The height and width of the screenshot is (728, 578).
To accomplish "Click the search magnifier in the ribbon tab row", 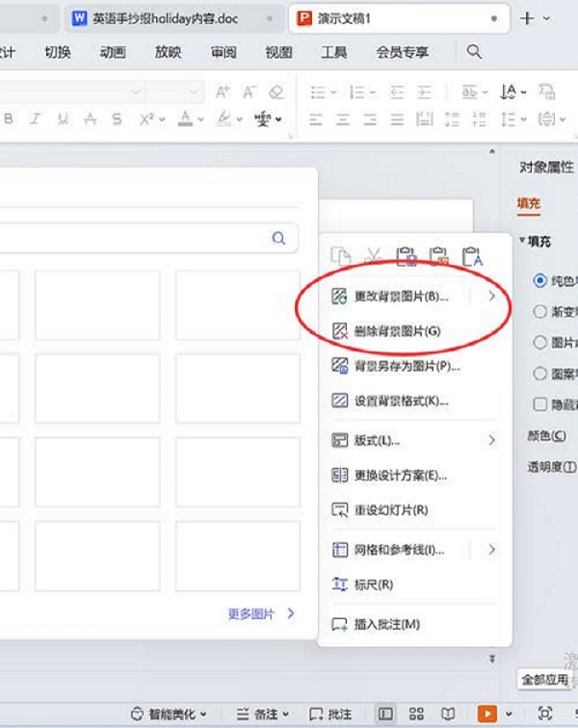I will [x=474, y=52].
